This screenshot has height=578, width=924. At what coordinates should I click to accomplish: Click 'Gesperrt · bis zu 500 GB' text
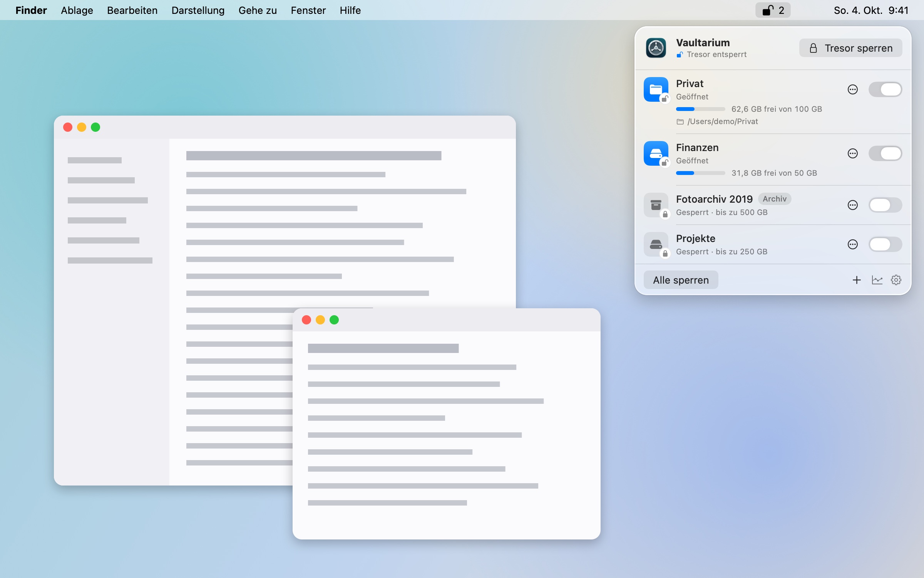point(722,212)
